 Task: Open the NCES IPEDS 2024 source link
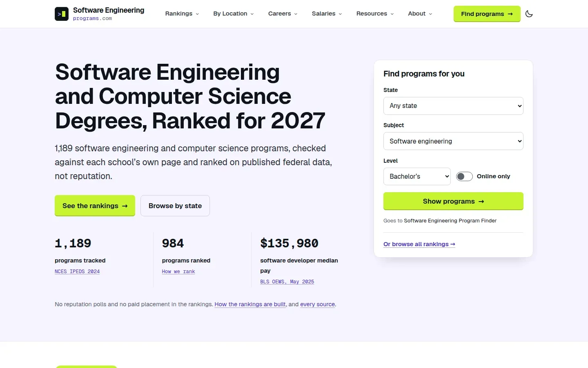pos(77,272)
